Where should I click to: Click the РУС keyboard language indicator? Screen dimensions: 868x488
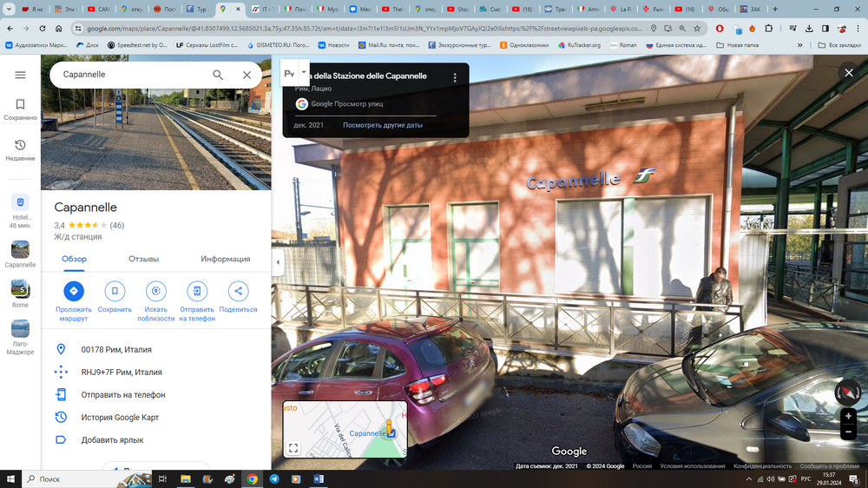point(806,478)
